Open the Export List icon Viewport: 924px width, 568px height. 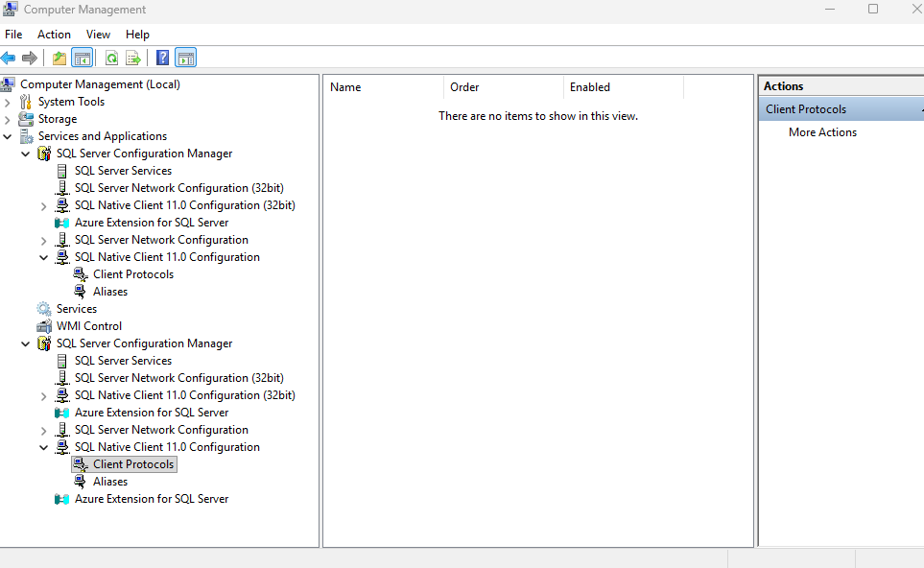coord(134,57)
